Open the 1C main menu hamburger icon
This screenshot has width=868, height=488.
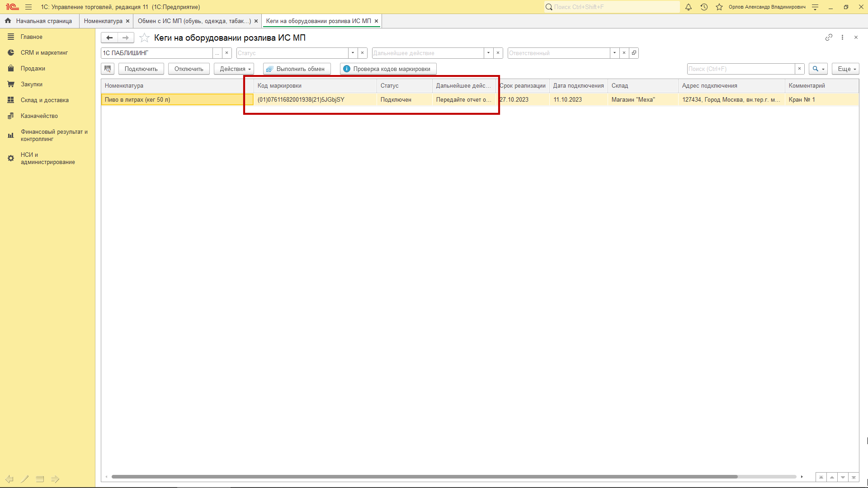(x=28, y=7)
